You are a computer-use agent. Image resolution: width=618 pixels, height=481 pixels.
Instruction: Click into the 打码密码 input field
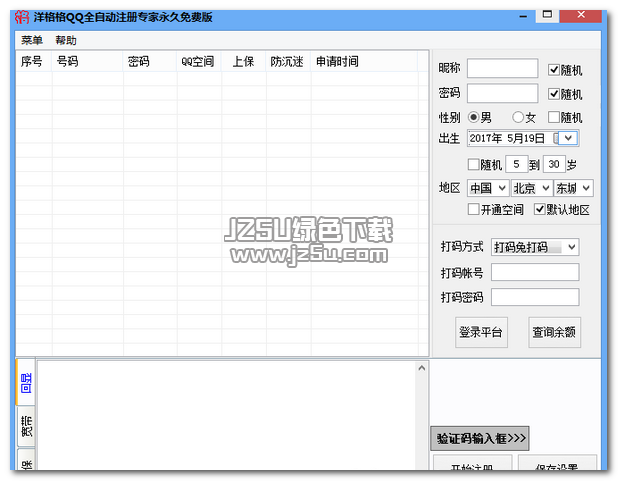[x=535, y=297]
